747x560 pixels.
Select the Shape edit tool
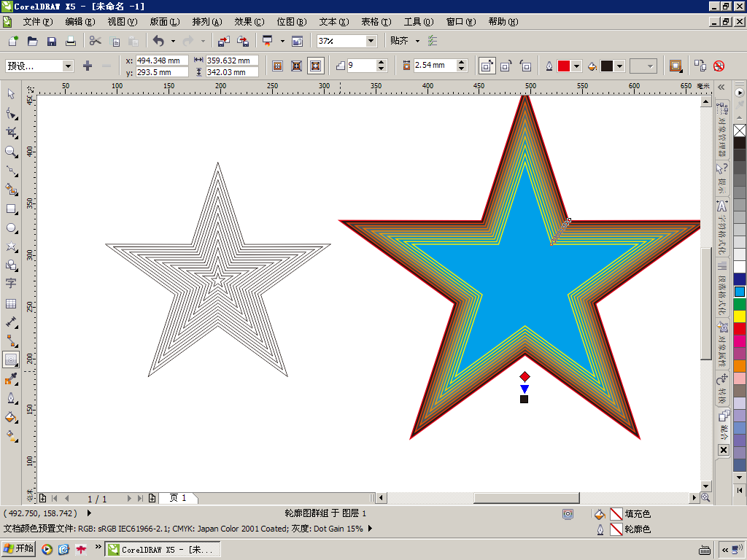pyautogui.click(x=11, y=113)
